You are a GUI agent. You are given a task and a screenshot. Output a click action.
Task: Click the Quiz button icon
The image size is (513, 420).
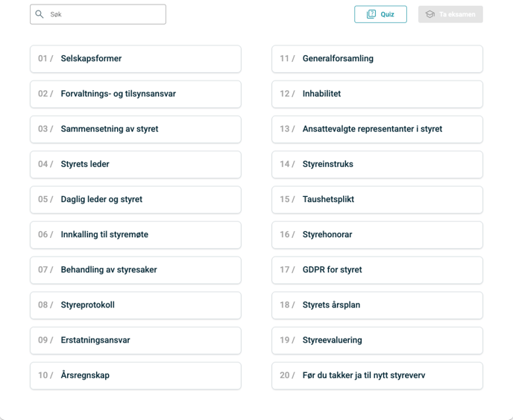[371, 14]
